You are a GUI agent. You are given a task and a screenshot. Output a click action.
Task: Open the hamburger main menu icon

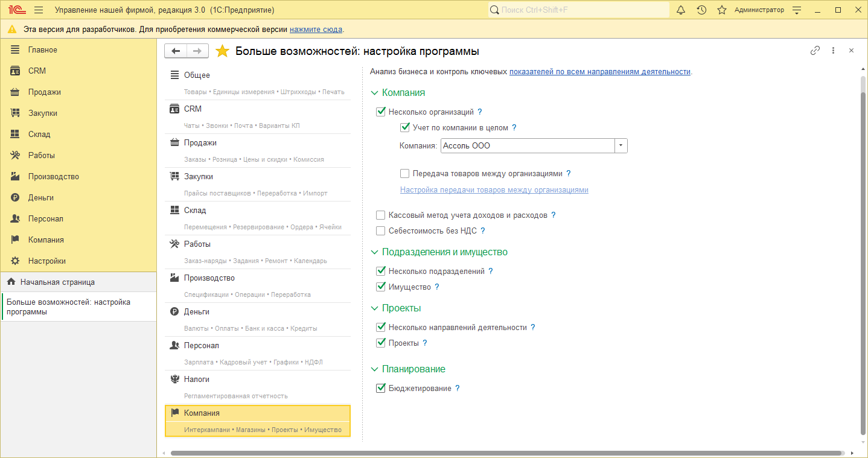(39, 10)
